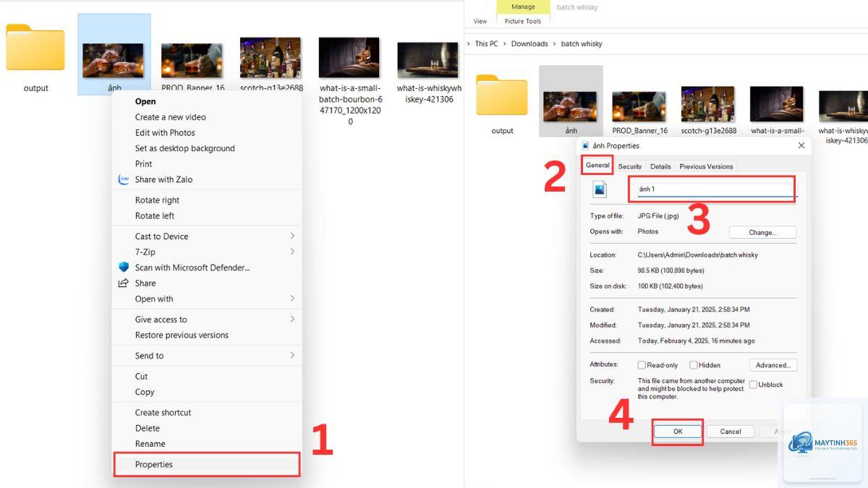Select what-is-a-small-batch-bourbon image in left window
The width and height of the screenshot is (868, 488).
349,58
